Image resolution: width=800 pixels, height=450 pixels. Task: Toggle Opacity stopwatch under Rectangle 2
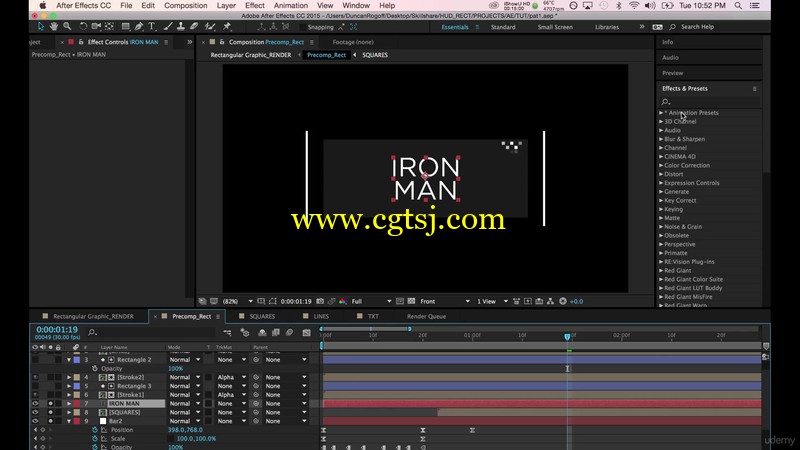tap(95, 368)
